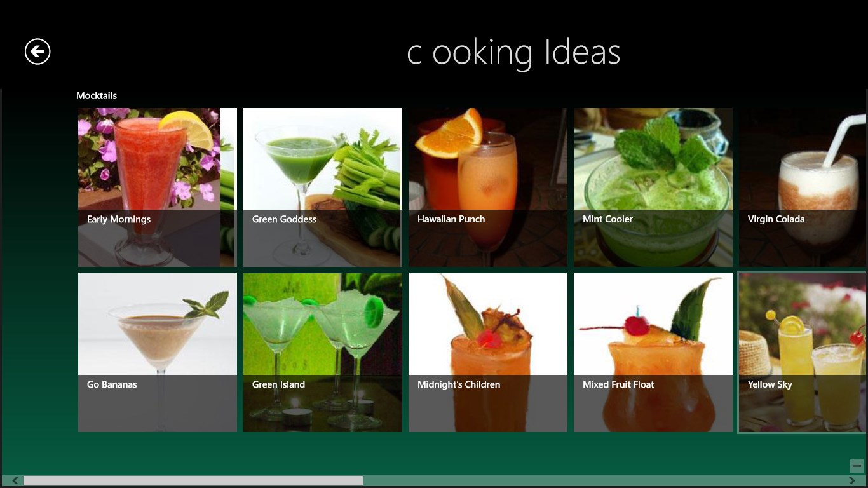Click the zoom-out minus button at bottom right
The height and width of the screenshot is (488, 868).
[857, 466]
